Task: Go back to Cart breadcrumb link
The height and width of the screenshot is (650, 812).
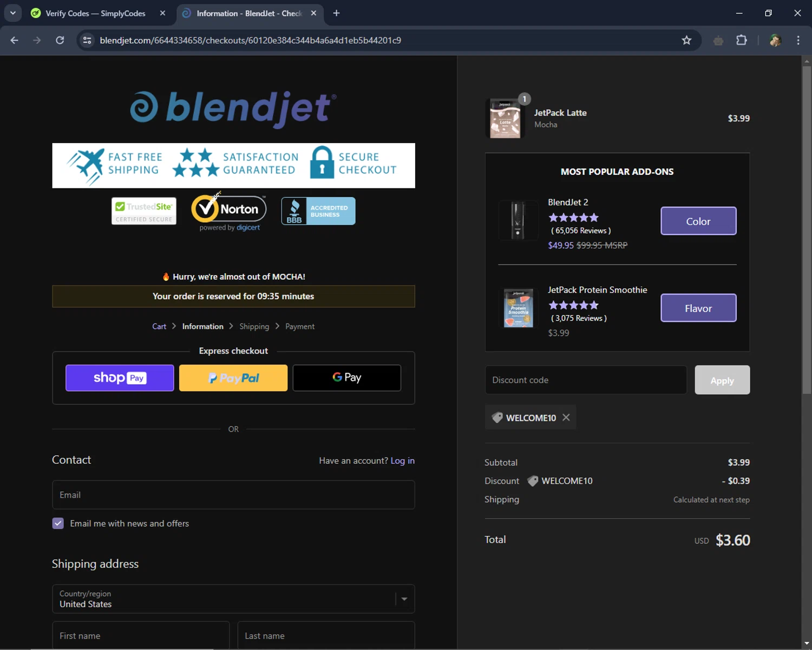Action: [x=159, y=326]
